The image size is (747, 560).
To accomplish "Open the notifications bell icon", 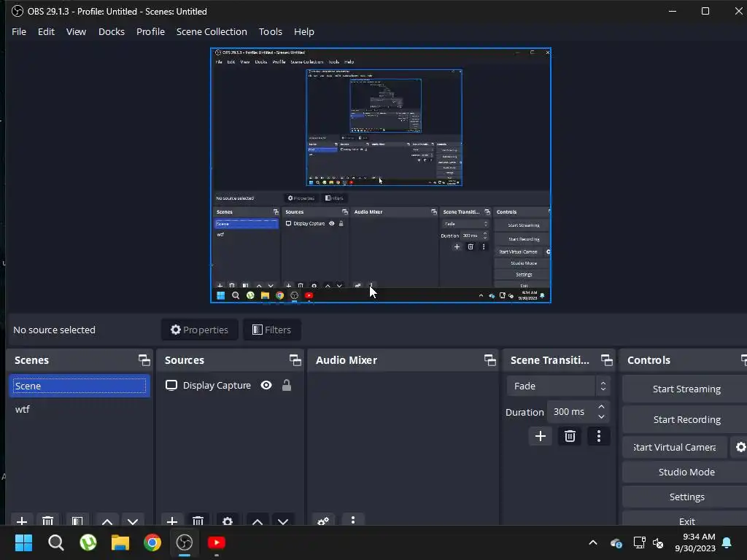I will pos(727,542).
